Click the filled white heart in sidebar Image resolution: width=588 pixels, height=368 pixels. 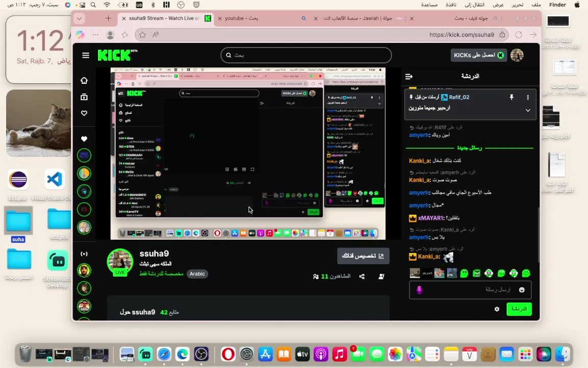pos(84,139)
